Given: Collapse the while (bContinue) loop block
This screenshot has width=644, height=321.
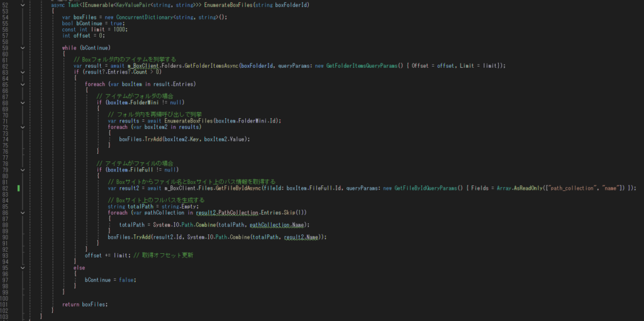Looking at the screenshot, I should coord(23,47).
